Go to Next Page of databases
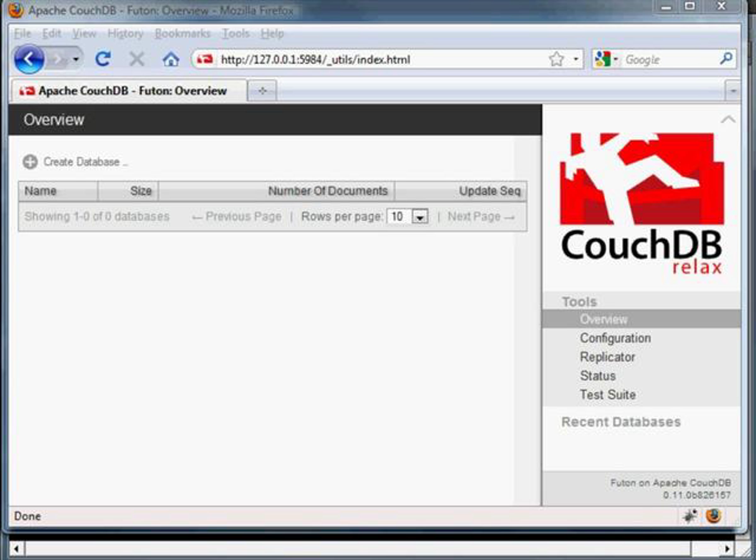 click(481, 216)
